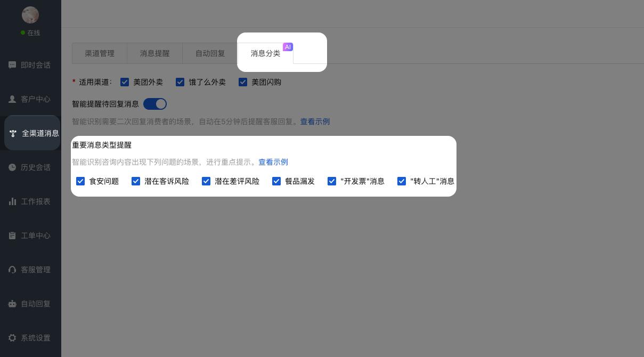Toggle the 食安问题 checkbox
Viewport: 644px width, 357px height.
tap(80, 181)
